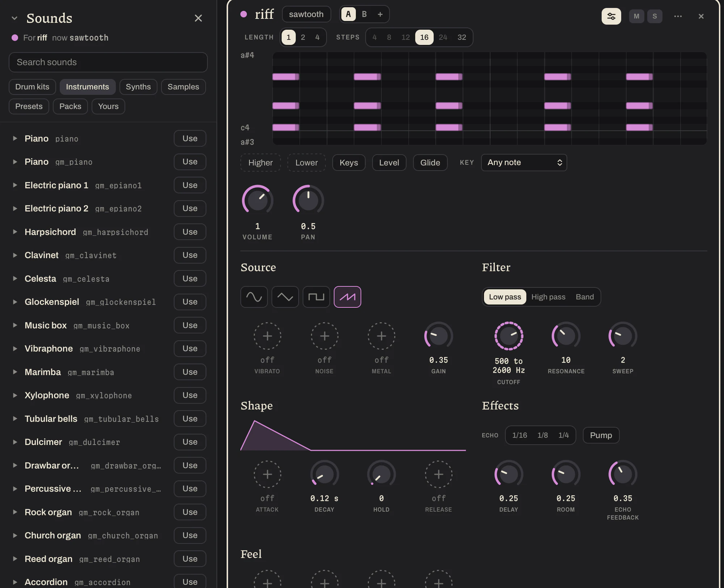
Task: Switch to the Drum kits category
Action: coord(32,87)
